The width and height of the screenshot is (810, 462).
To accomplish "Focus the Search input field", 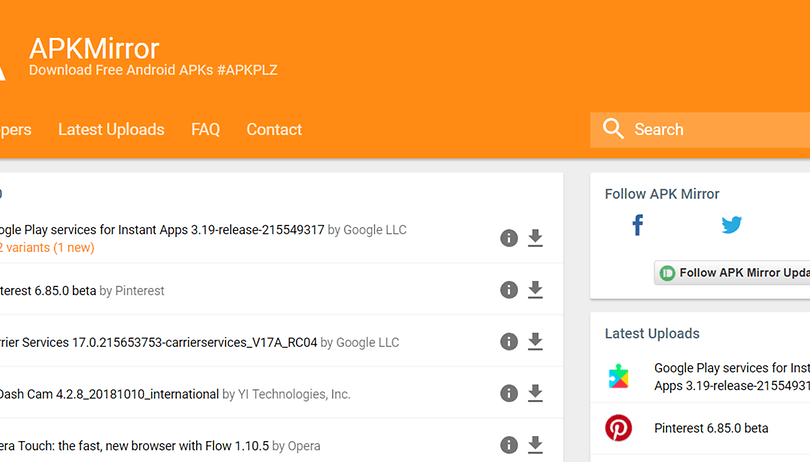I will click(x=700, y=130).
